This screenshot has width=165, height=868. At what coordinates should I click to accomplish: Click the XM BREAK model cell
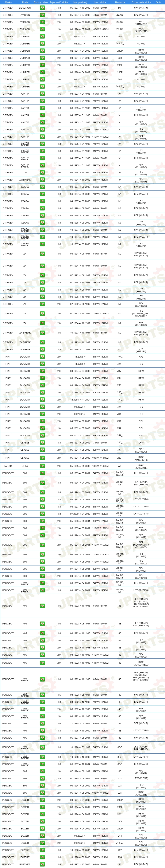(25, 179)
